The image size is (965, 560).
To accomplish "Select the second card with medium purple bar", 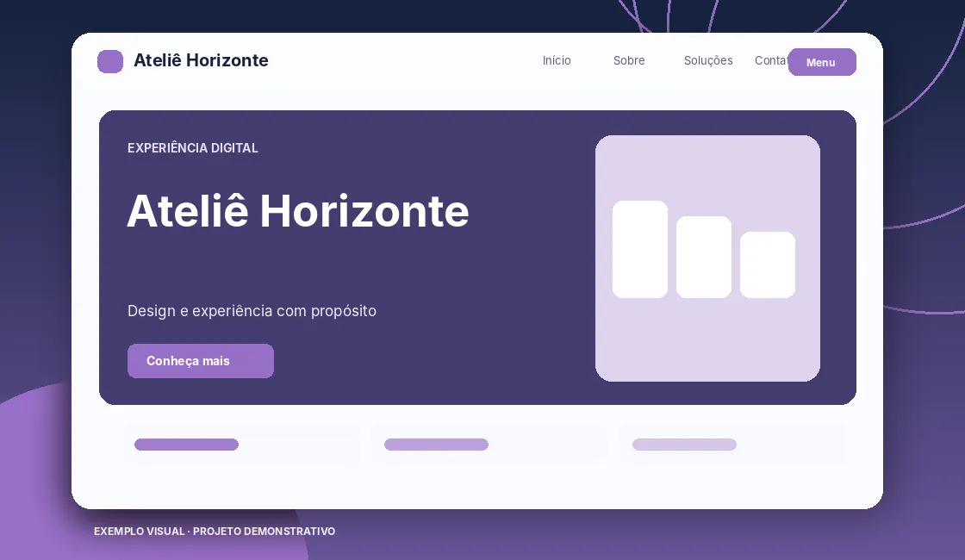I will 489,445.
